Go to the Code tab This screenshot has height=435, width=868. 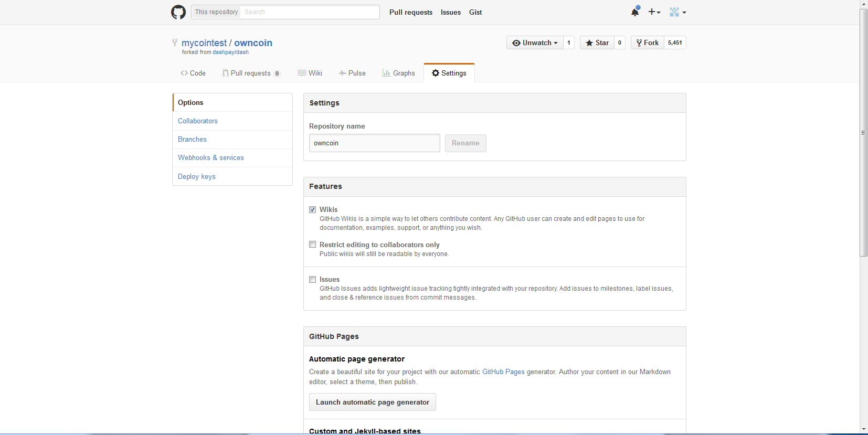193,73
